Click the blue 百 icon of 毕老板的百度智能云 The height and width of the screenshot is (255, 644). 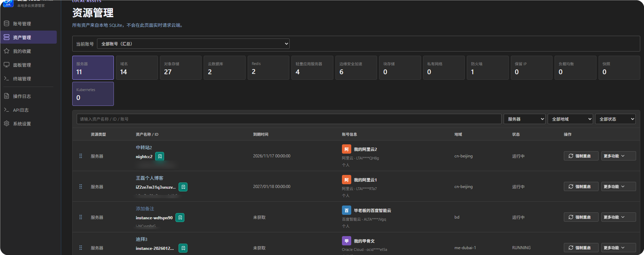[x=346, y=210]
